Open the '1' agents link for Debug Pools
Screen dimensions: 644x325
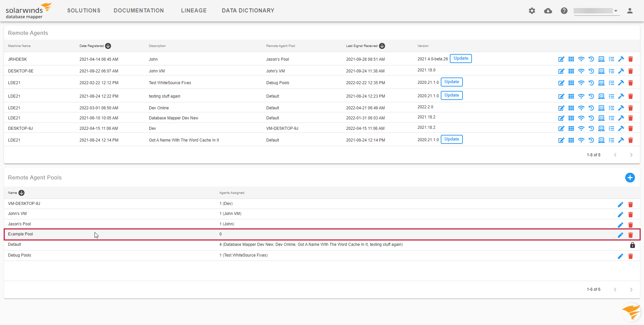220,255
